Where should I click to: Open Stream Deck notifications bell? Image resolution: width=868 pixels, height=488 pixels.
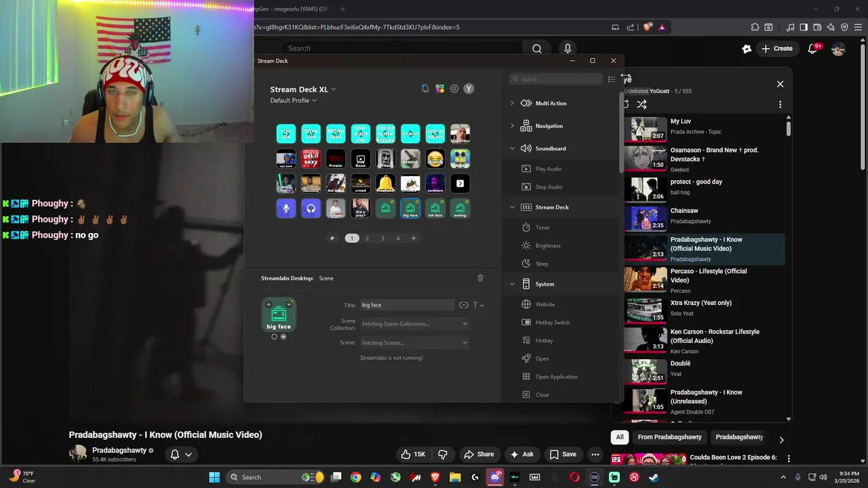pos(425,89)
